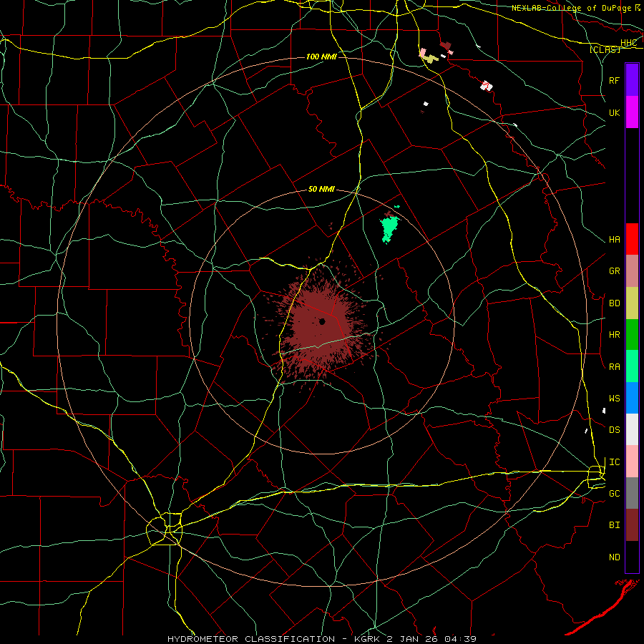Click the red HA color swatch
This screenshot has height=644, width=644.
click(x=632, y=239)
